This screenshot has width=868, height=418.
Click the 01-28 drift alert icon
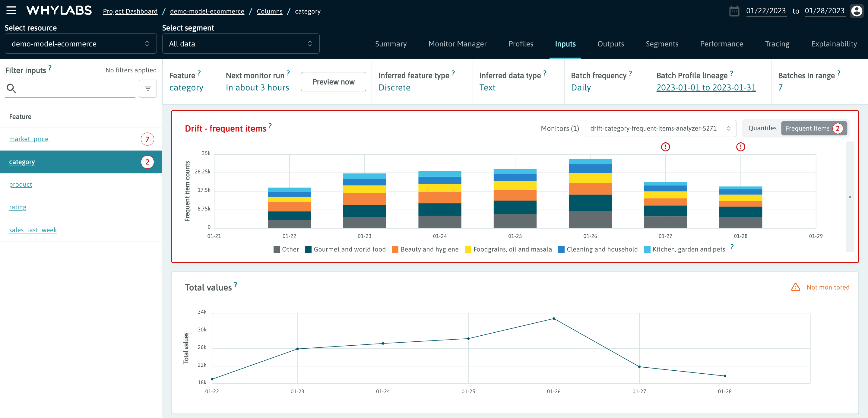tap(740, 147)
